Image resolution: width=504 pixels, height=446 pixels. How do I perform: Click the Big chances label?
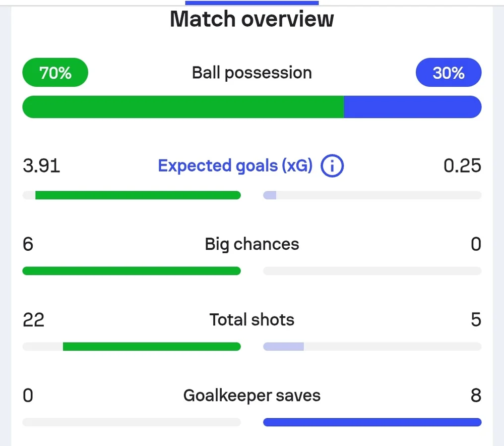(x=251, y=244)
